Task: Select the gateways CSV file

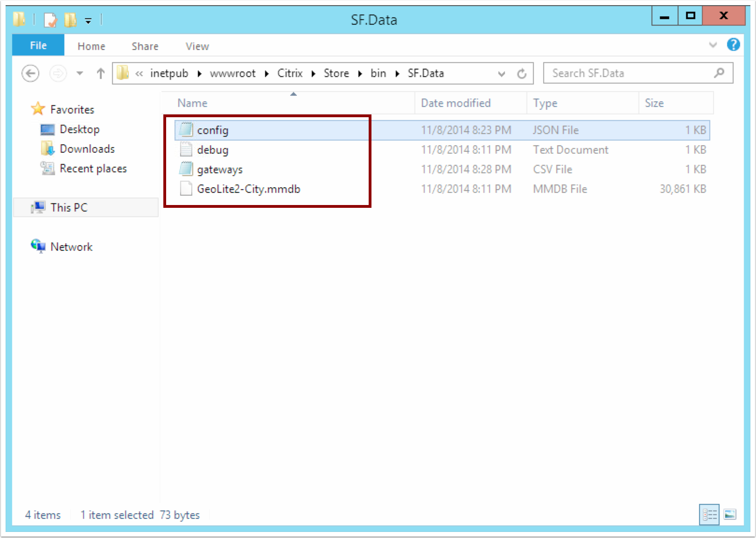Action: pos(220,170)
